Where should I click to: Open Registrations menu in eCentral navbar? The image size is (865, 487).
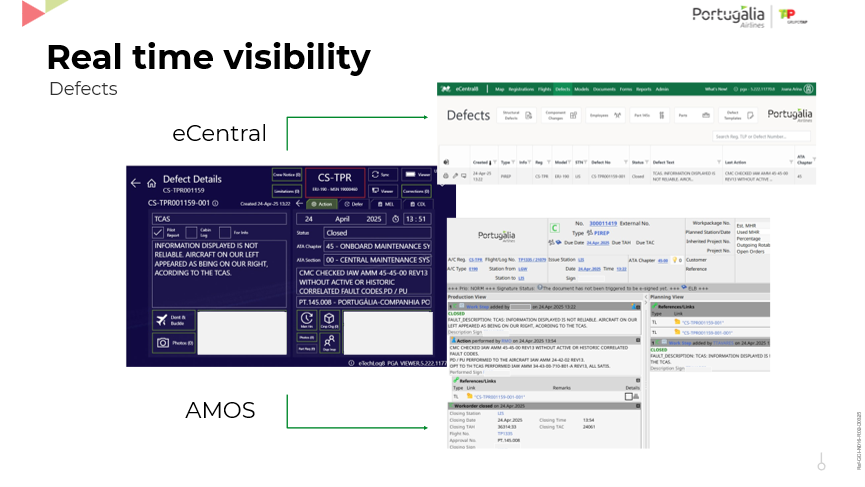pos(521,89)
